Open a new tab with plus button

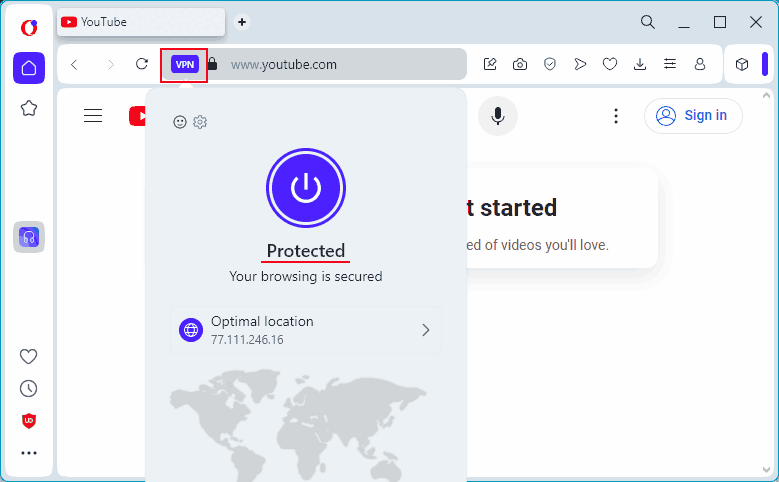[242, 22]
